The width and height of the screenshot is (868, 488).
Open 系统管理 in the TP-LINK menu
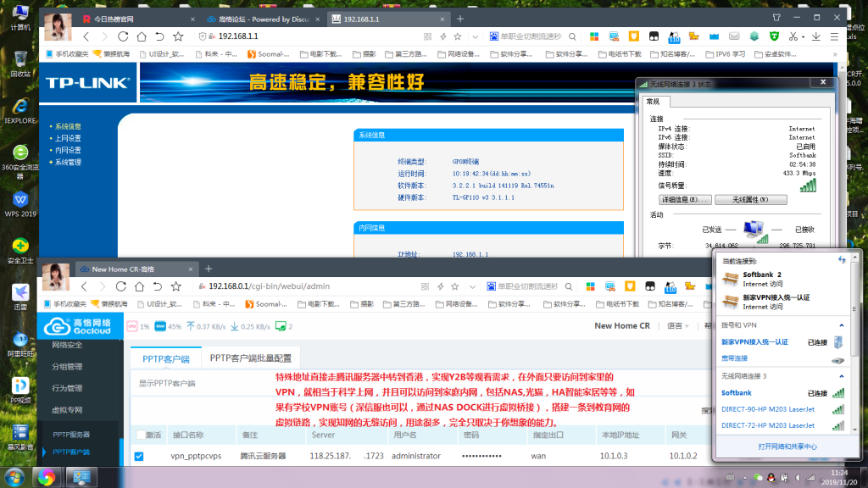pyautogui.click(x=68, y=162)
